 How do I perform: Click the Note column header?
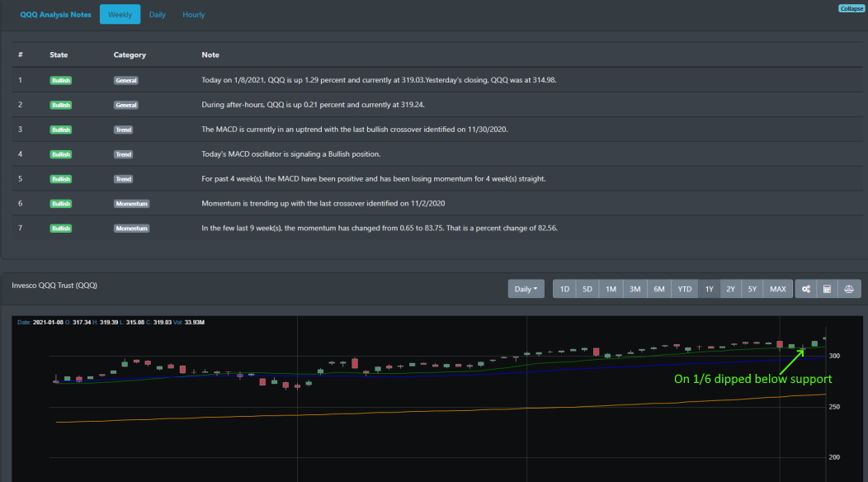click(x=210, y=54)
